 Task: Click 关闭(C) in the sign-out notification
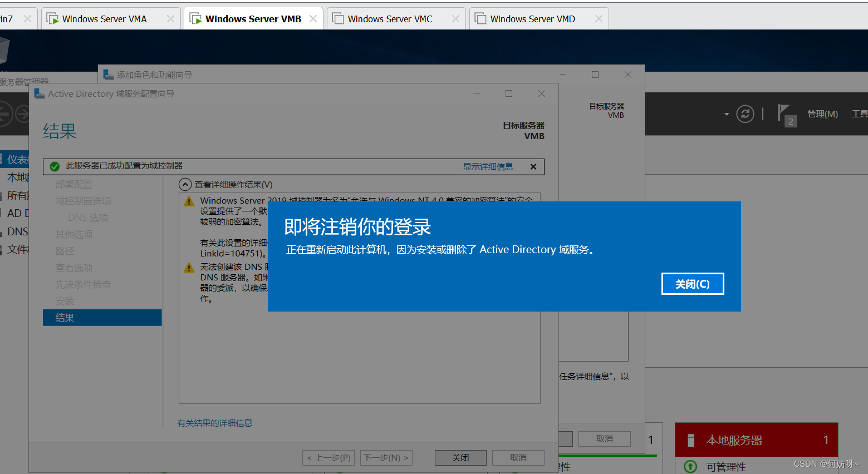(693, 284)
